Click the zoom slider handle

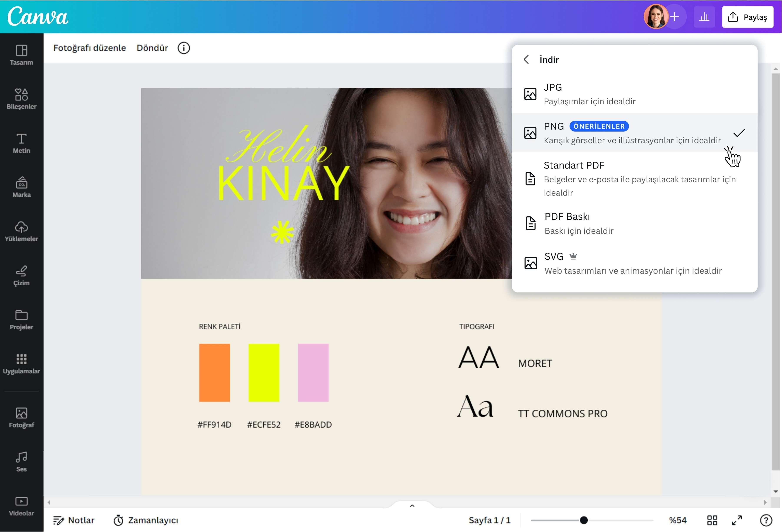pyautogui.click(x=584, y=520)
